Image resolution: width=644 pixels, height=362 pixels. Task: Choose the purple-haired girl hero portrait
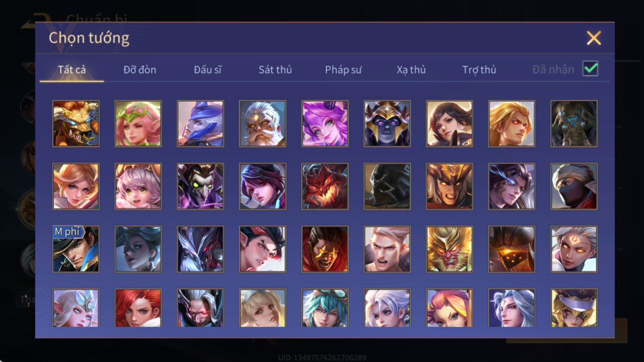pyautogui.click(x=325, y=124)
